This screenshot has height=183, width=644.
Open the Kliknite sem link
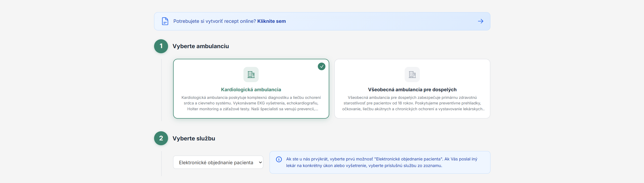[271, 21]
